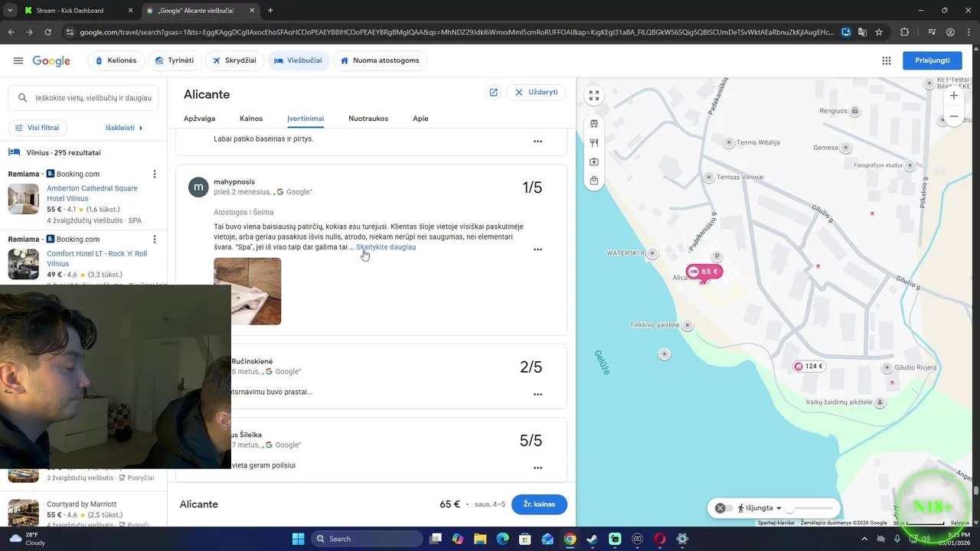Click the Giluzio Rivjera map marker
The height and width of the screenshot is (551, 980).
[887, 368]
